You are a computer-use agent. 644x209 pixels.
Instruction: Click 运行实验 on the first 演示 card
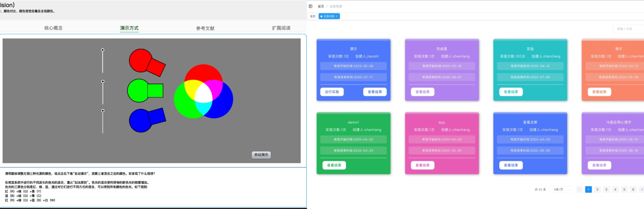[332, 92]
